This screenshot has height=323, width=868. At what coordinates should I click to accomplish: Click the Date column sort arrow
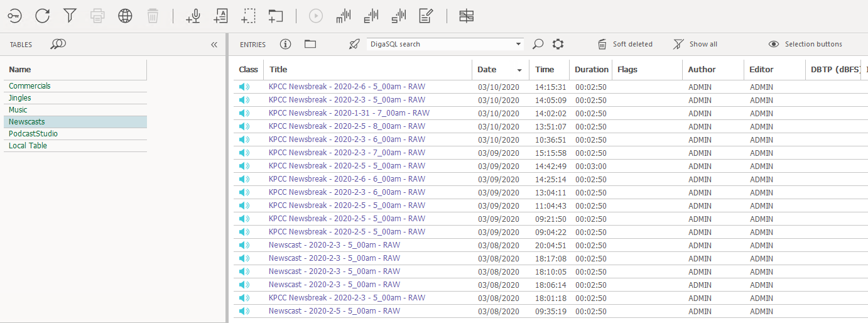(x=519, y=70)
